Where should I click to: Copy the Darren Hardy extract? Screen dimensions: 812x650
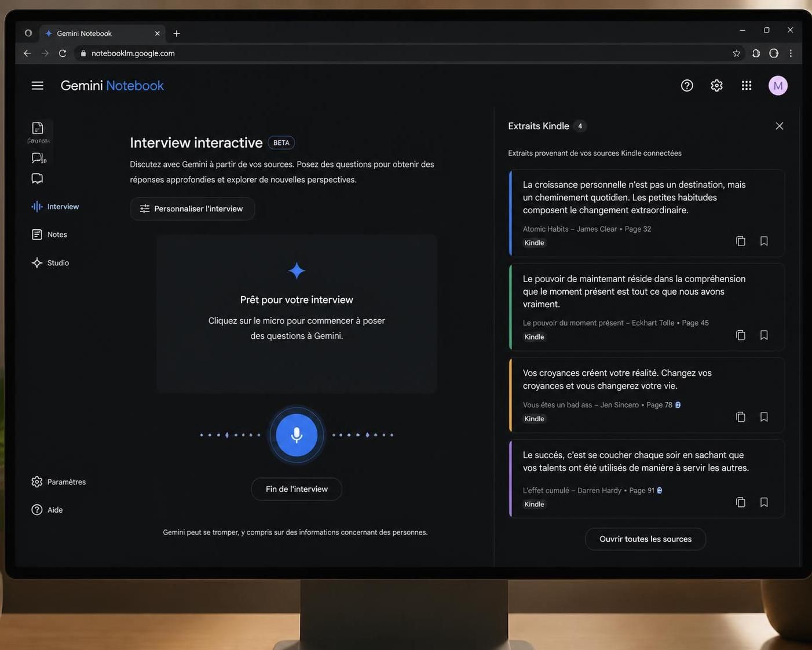pyautogui.click(x=740, y=502)
